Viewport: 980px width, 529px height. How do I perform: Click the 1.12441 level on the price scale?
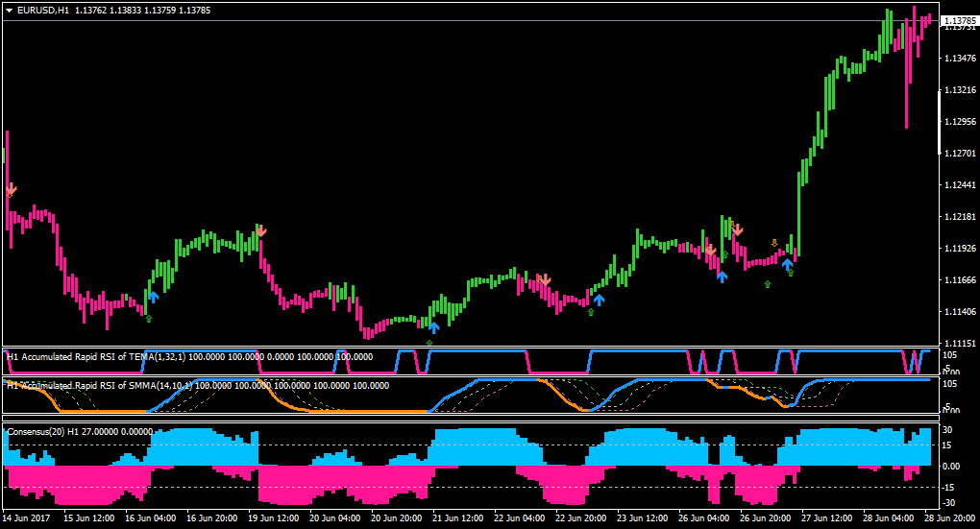960,185
